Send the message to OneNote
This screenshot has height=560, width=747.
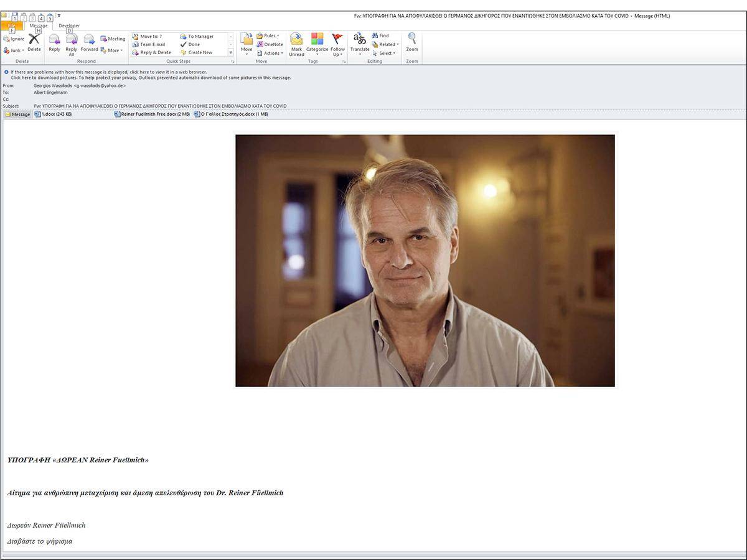tap(270, 44)
